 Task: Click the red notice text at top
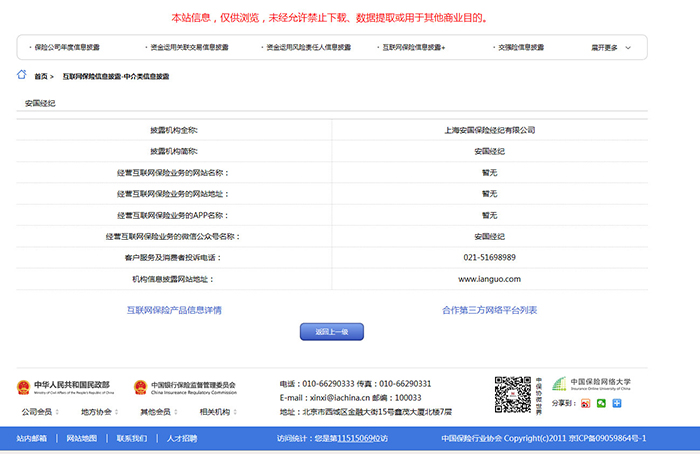click(x=329, y=18)
